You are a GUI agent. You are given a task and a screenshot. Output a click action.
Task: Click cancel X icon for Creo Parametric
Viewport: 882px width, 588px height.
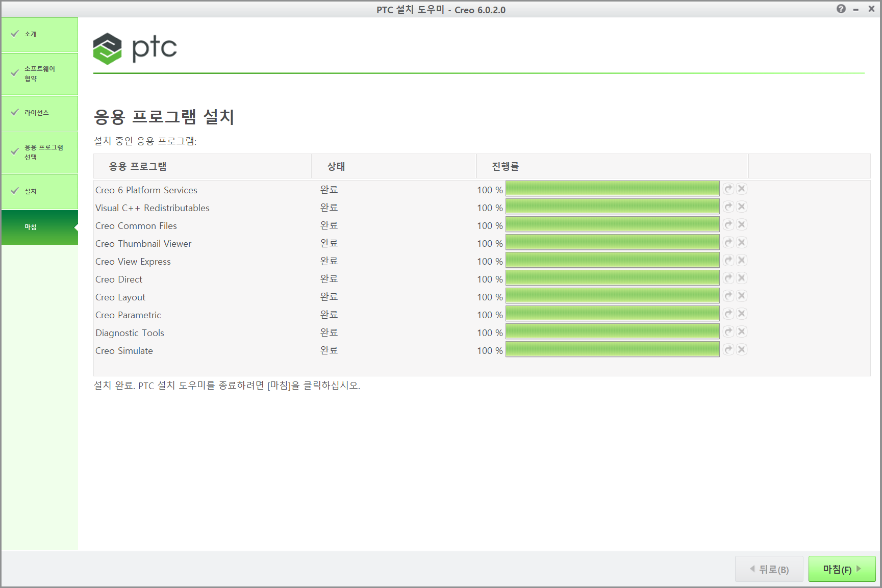(x=742, y=314)
